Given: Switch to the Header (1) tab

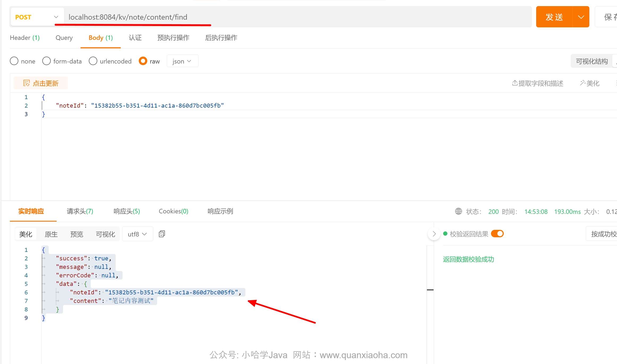Looking at the screenshot, I should tap(25, 38).
